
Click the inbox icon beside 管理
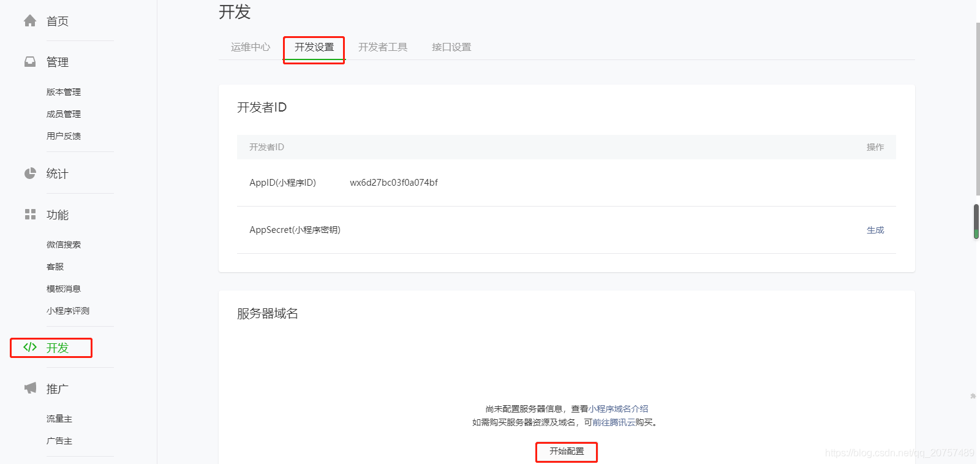30,62
